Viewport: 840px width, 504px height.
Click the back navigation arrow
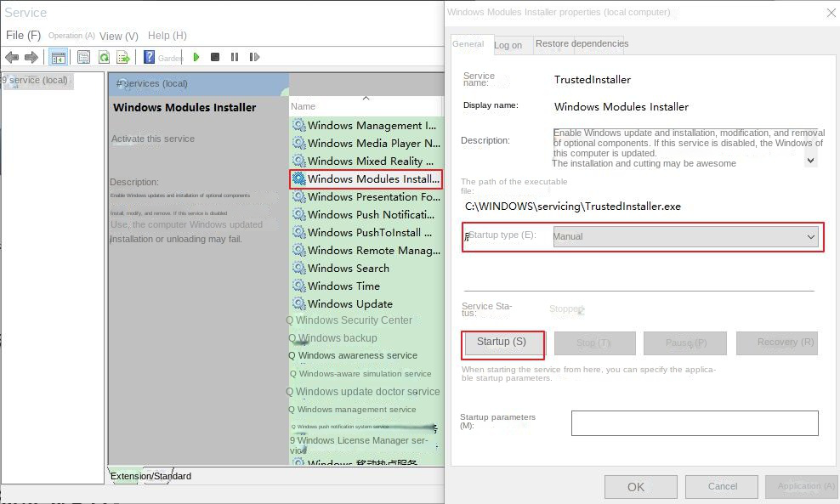coord(12,57)
